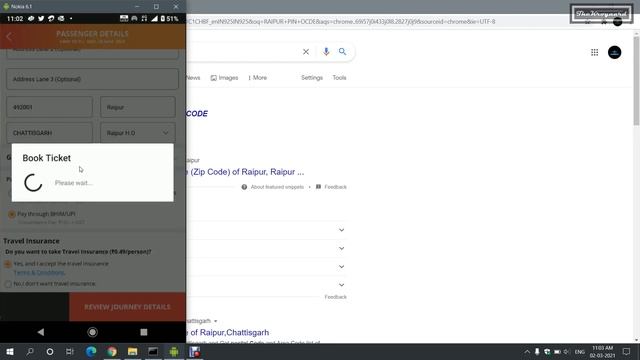Click the state field showing CHATTISGARH
The width and height of the screenshot is (640, 360).
(x=49, y=133)
